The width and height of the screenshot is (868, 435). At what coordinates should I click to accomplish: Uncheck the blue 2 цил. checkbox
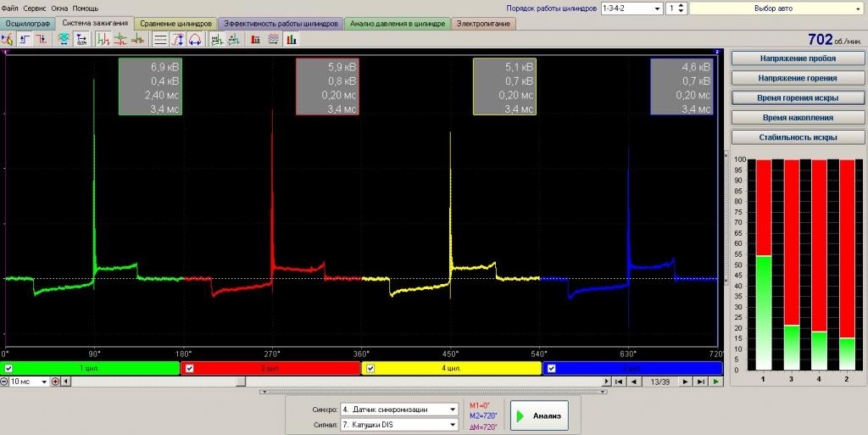[x=551, y=368]
